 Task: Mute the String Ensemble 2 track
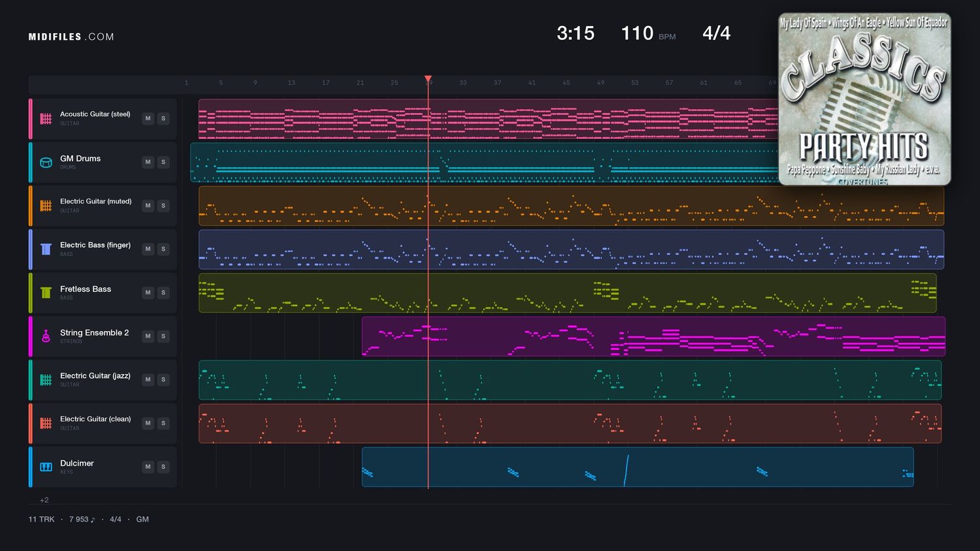(148, 336)
